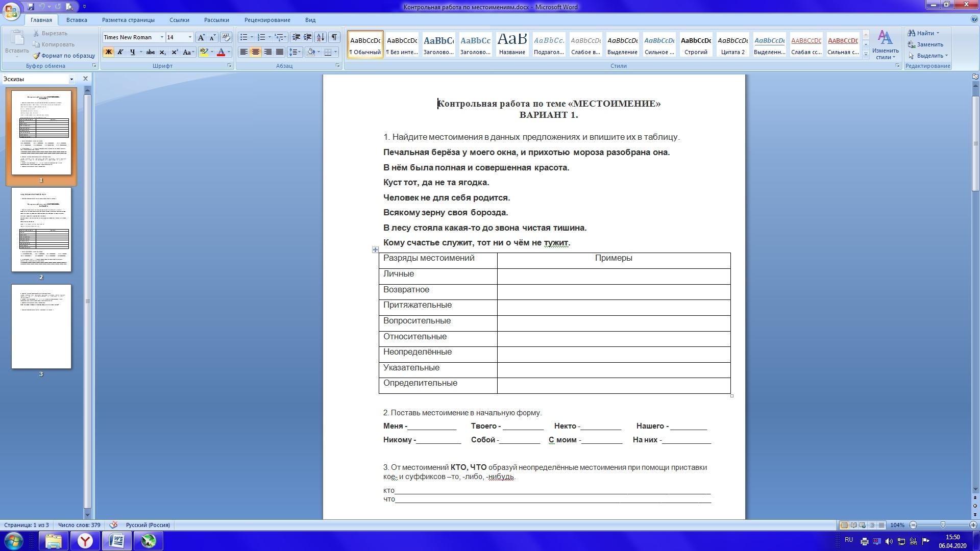
Task: Click the Superscript icon
Action: coord(175,52)
